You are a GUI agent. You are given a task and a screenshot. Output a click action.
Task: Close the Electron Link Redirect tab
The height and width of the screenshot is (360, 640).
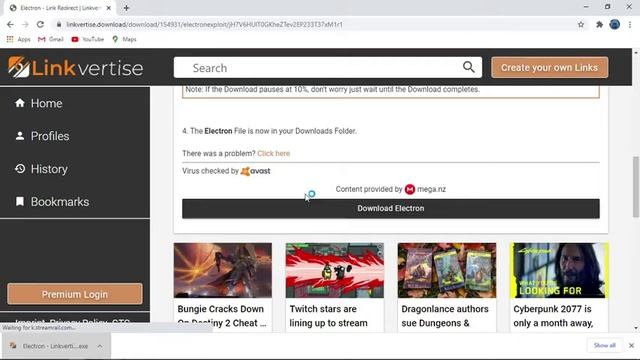point(109,8)
